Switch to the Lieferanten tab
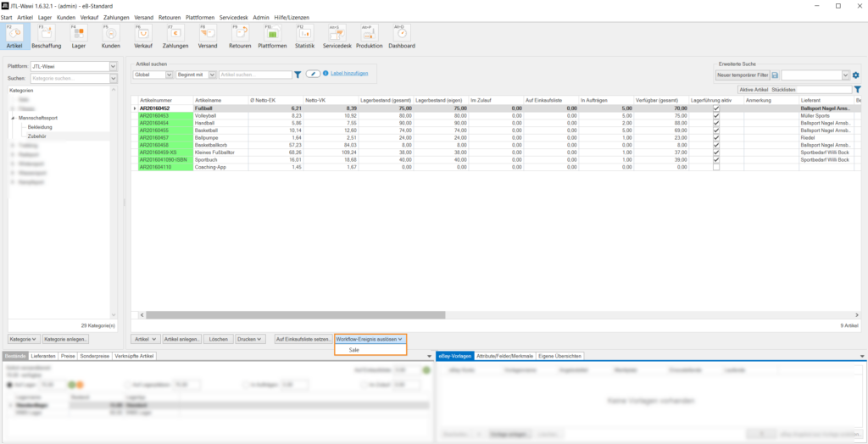The height and width of the screenshot is (444, 868). point(42,357)
